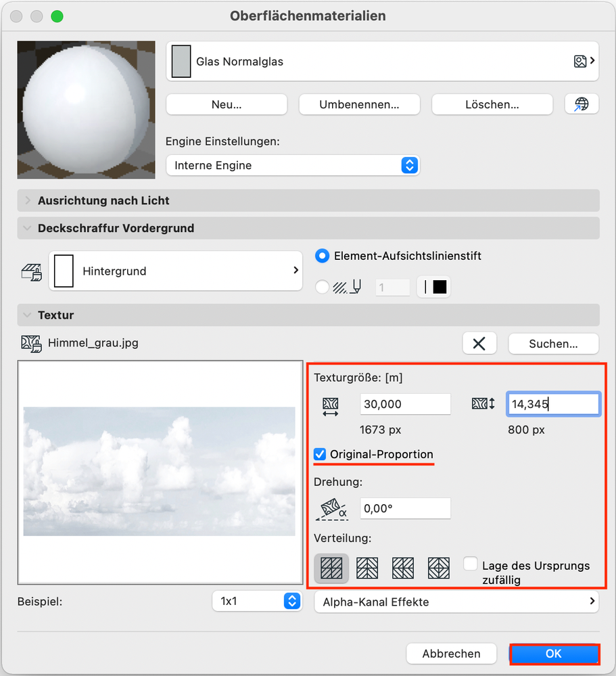Click the texture height icon
The height and width of the screenshot is (676, 616).
point(483,404)
